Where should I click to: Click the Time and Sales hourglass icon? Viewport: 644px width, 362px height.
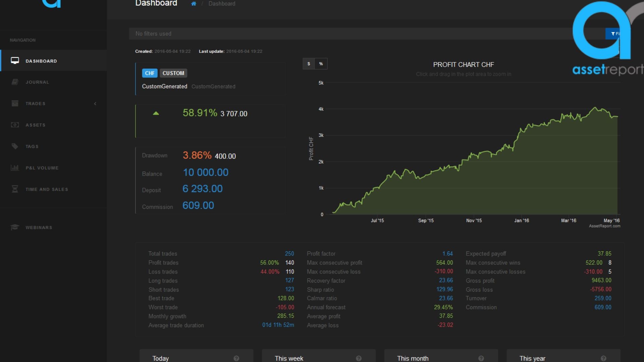15,189
